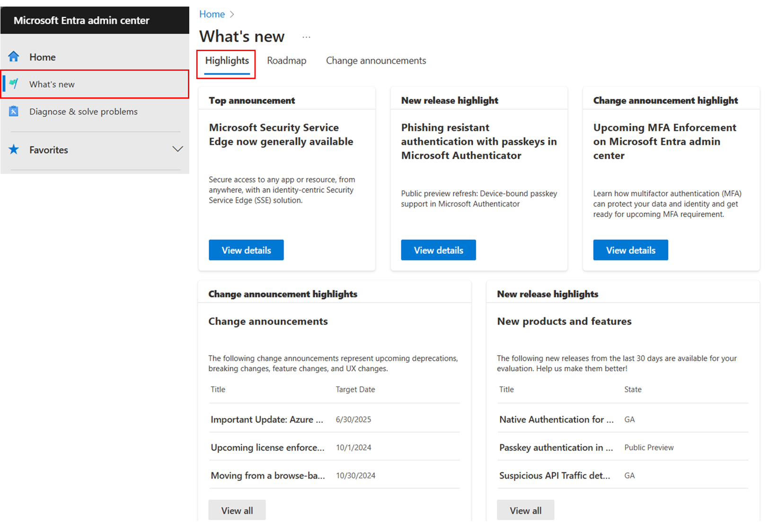Image resolution: width=768 pixels, height=532 pixels.
Task: Click the Favorites star icon
Action: point(14,149)
